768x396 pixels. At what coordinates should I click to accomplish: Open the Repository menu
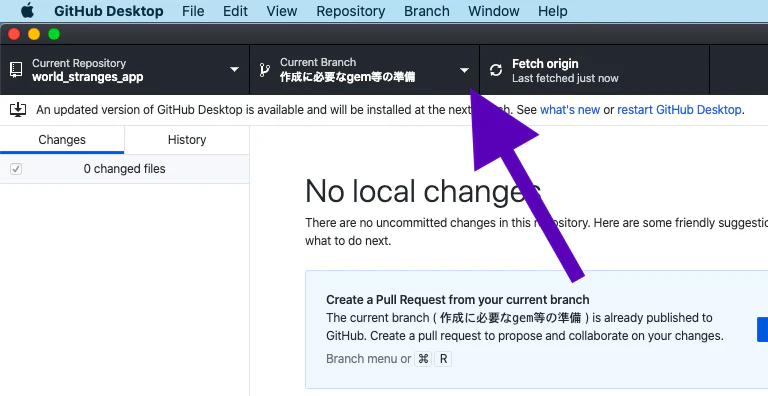[351, 11]
